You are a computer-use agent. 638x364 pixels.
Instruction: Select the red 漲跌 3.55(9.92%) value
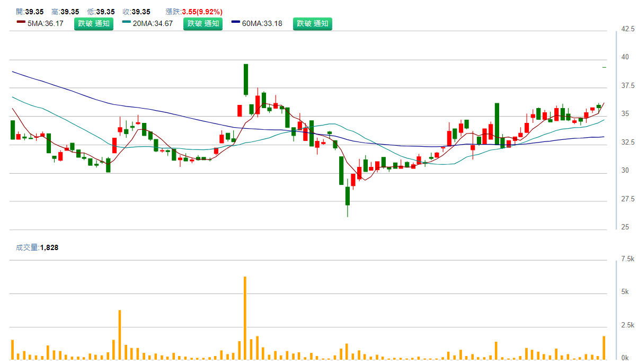[x=202, y=12]
